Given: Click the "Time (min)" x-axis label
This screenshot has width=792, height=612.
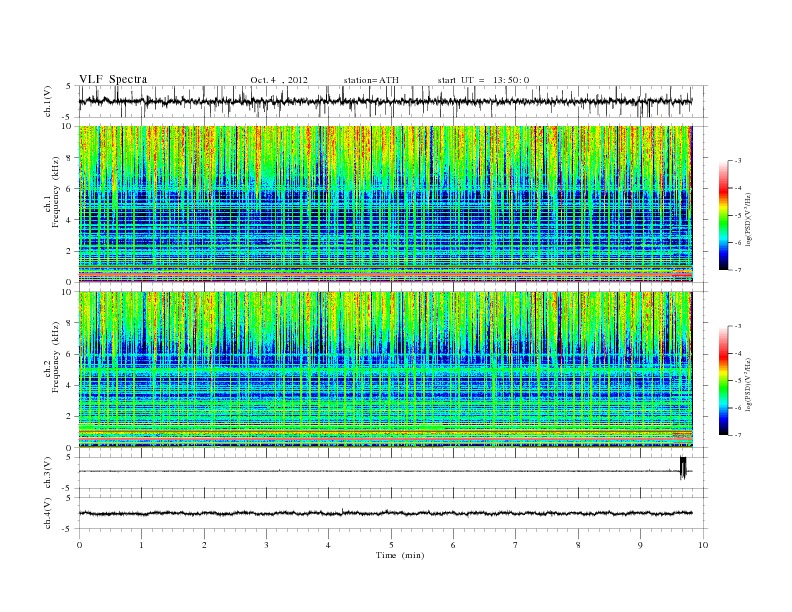Looking at the screenshot, I should pos(400,555).
